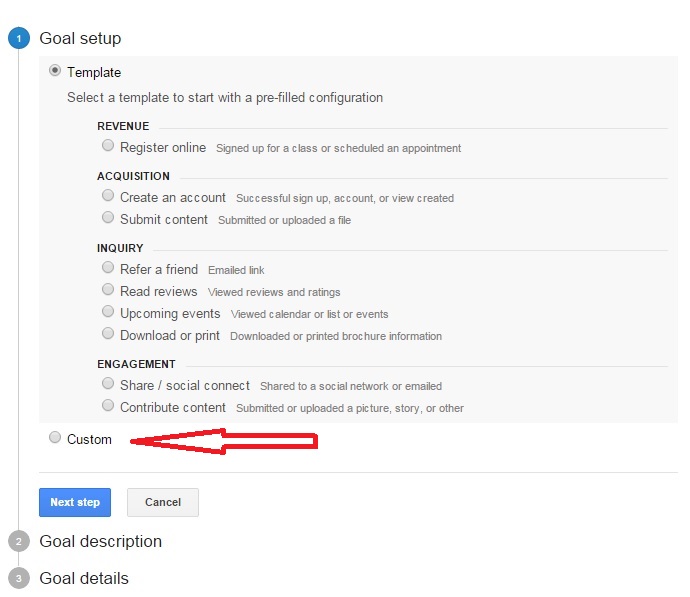Image resolution: width=690 pixels, height=597 pixels.
Task: Select Share / social connect option
Action: [x=108, y=384]
